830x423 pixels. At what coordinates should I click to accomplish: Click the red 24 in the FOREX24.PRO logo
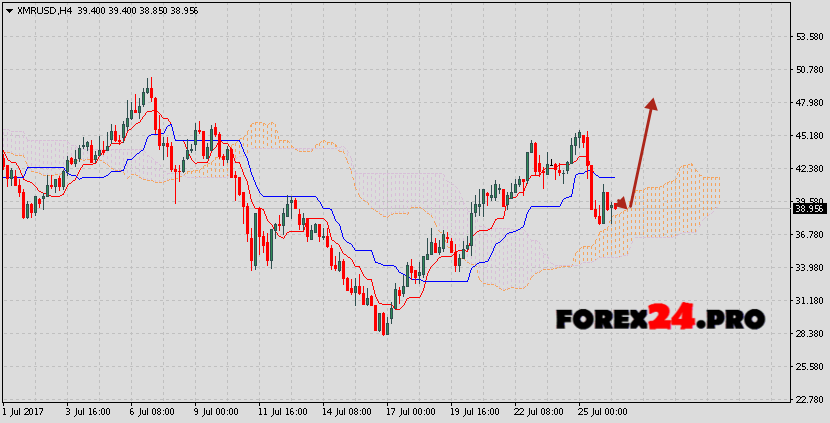[x=669, y=318]
